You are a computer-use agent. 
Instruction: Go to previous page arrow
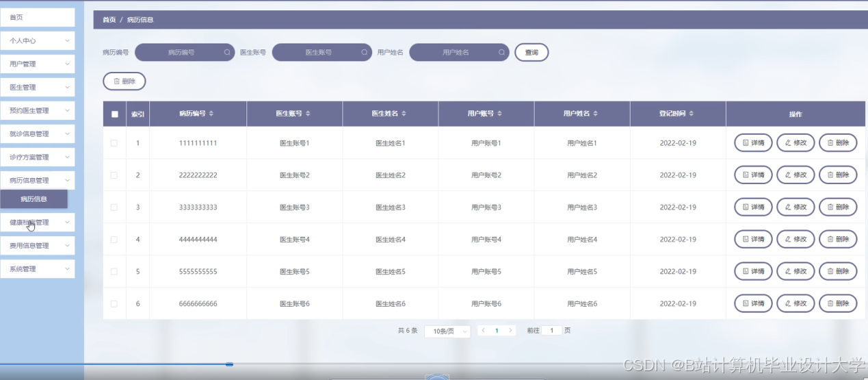483,331
